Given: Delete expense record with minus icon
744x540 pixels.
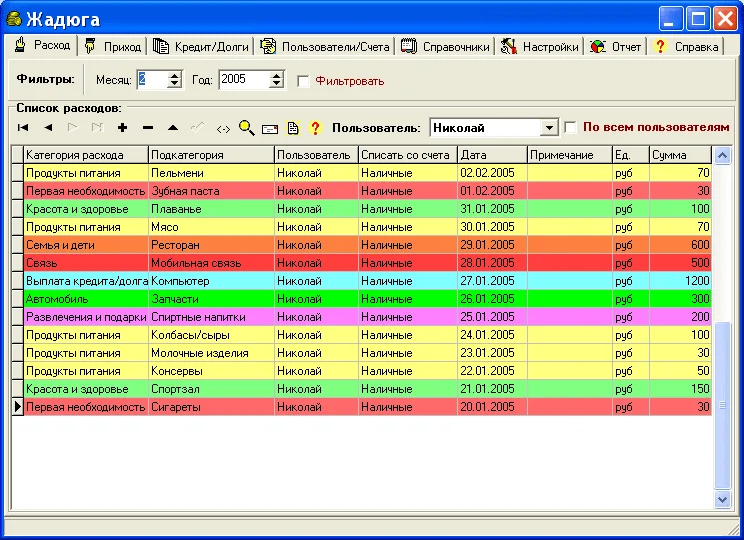Looking at the screenshot, I should coord(147,128).
